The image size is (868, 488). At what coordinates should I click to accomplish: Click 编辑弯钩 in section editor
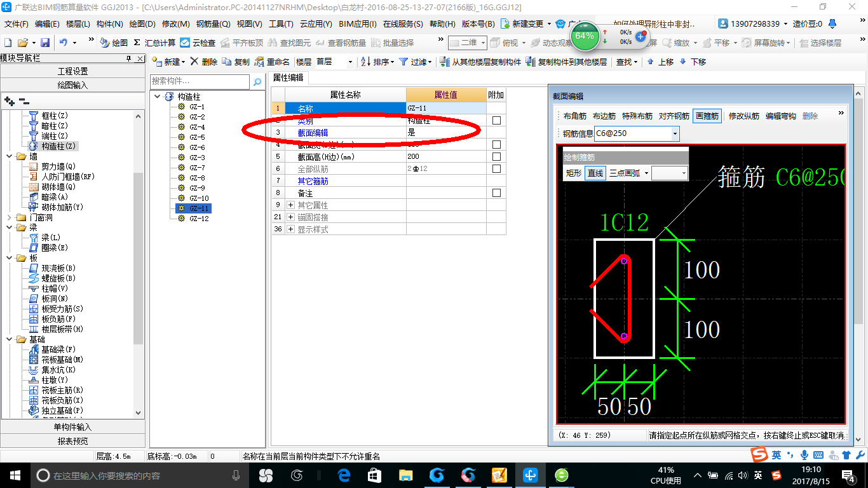coord(780,116)
